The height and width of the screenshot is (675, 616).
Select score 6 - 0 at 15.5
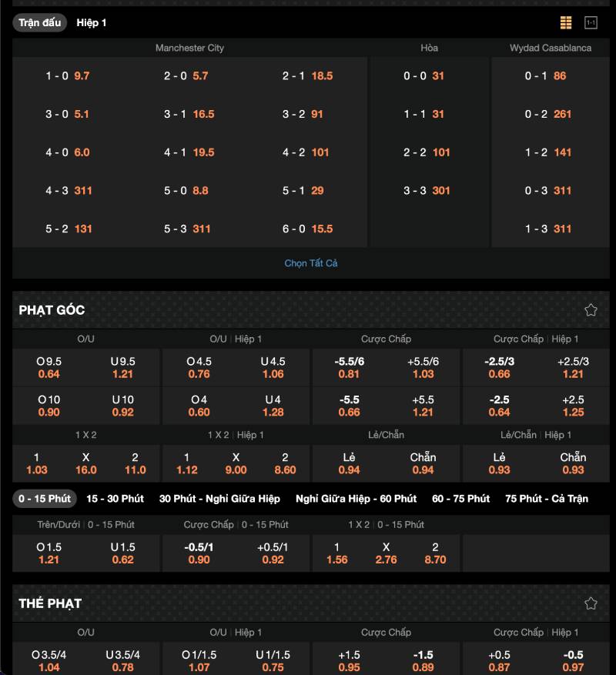(307, 229)
